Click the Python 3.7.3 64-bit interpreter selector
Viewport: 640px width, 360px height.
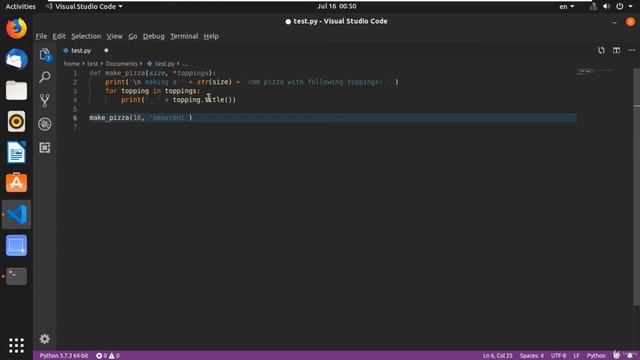point(64,356)
